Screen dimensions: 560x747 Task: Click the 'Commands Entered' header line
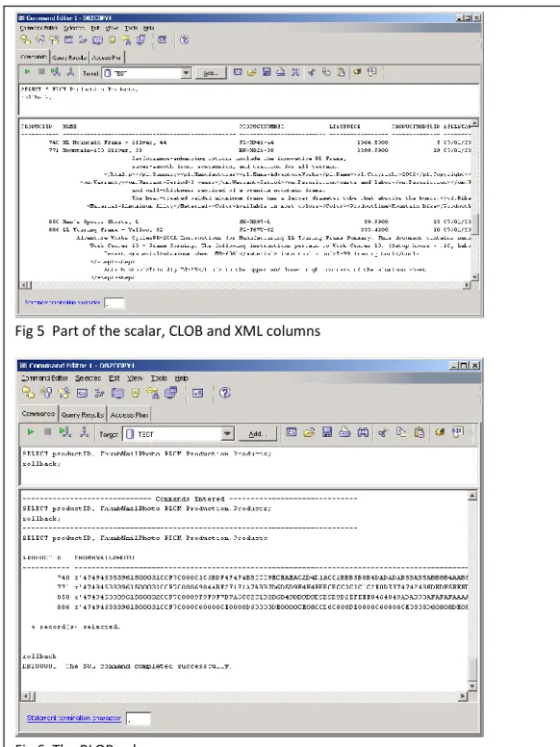(190, 499)
